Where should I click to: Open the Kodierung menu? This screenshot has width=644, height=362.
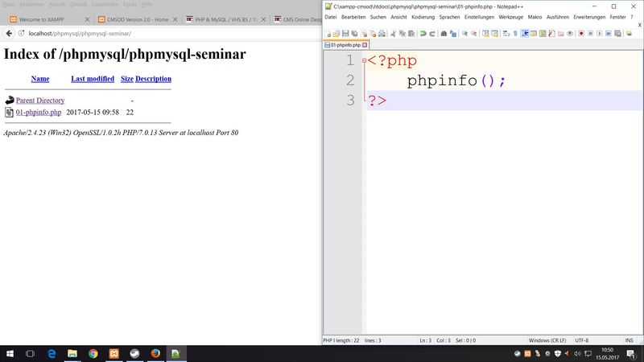tap(423, 17)
